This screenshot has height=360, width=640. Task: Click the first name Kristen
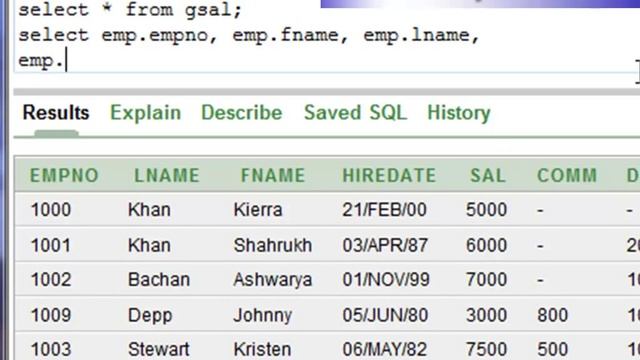[262, 350]
